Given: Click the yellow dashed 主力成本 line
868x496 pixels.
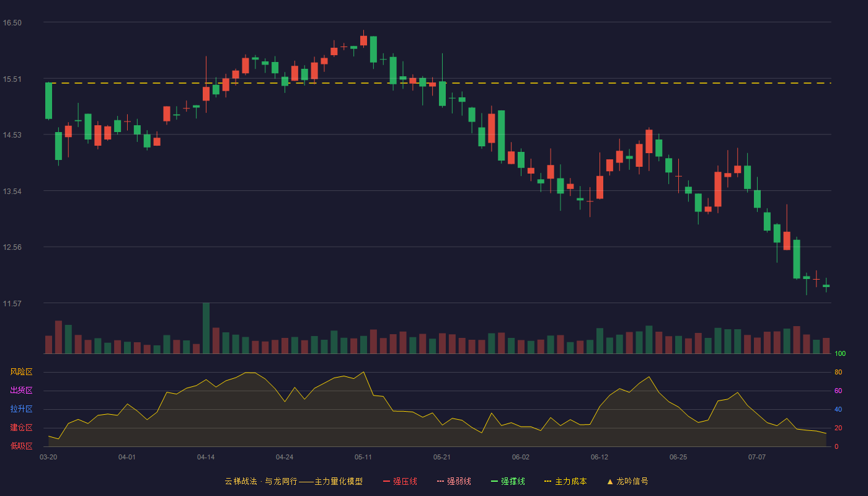Looking at the screenshot, I should 437,83.
